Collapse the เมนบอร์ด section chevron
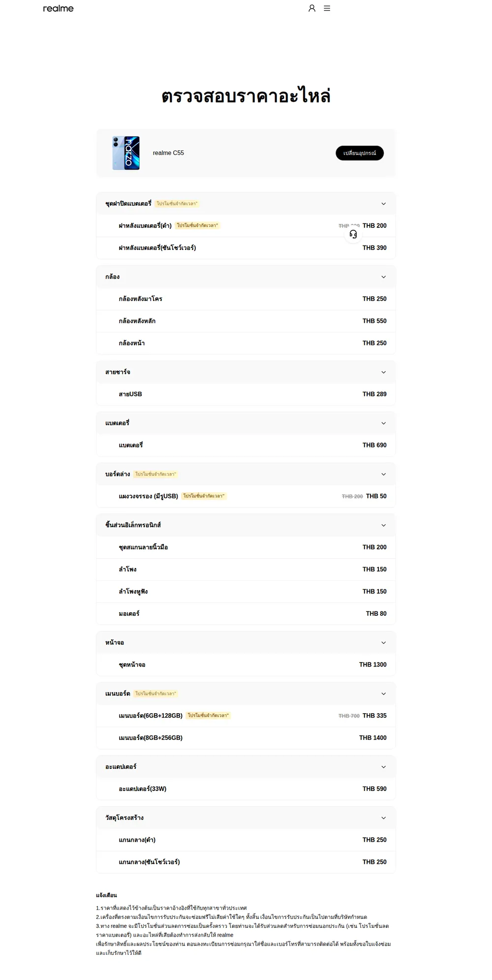The height and width of the screenshot is (980, 492). (384, 694)
